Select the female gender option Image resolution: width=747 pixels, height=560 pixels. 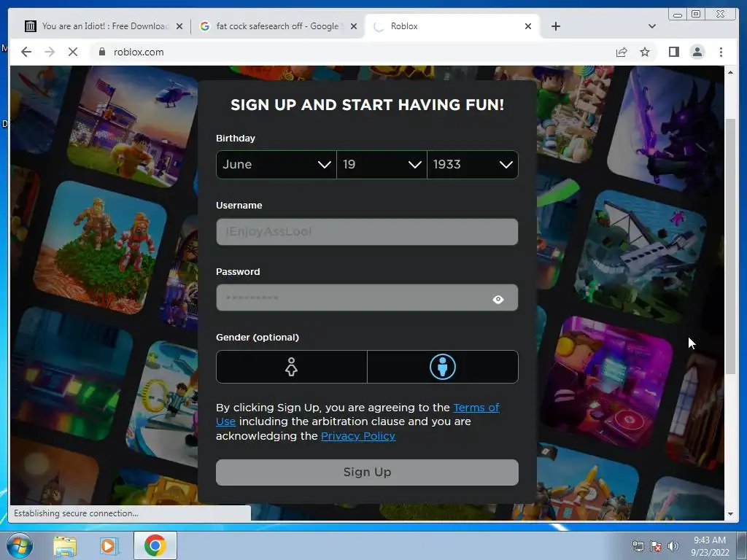pos(292,367)
